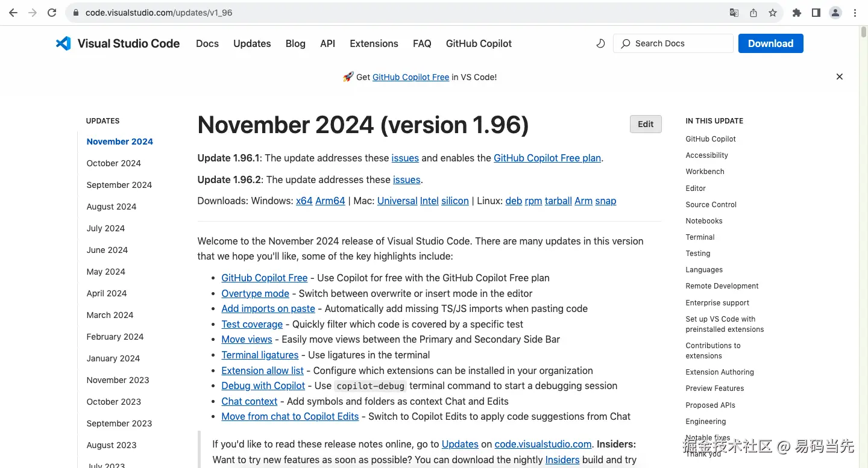This screenshot has height=468, width=868.
Task: Jump to Workbench section
Action: click(x=705, y=172)
